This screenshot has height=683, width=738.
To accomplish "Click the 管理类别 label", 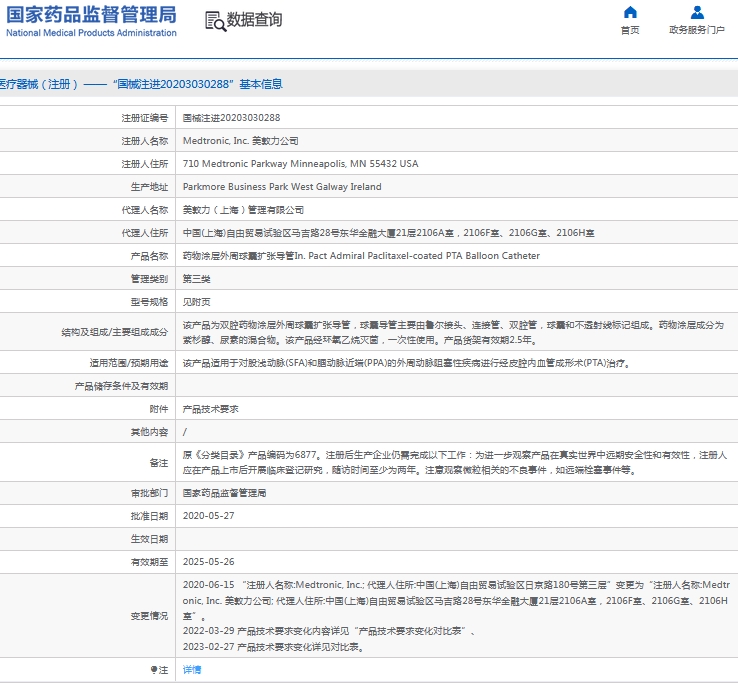I will (x=149, y=279).
